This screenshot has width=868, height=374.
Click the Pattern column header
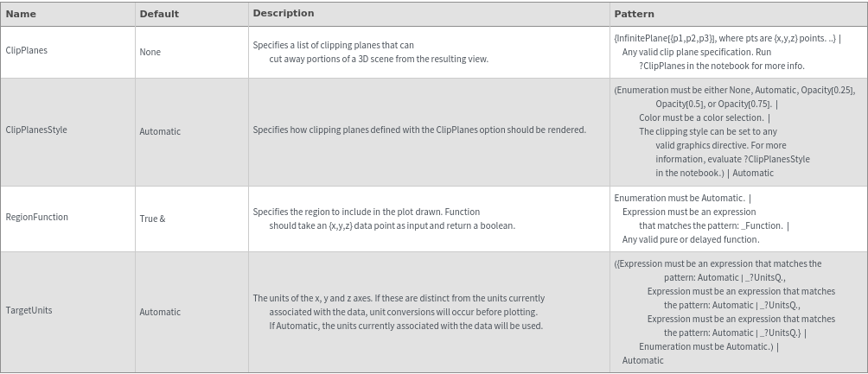pyautogui.click(x=634, y=14)
